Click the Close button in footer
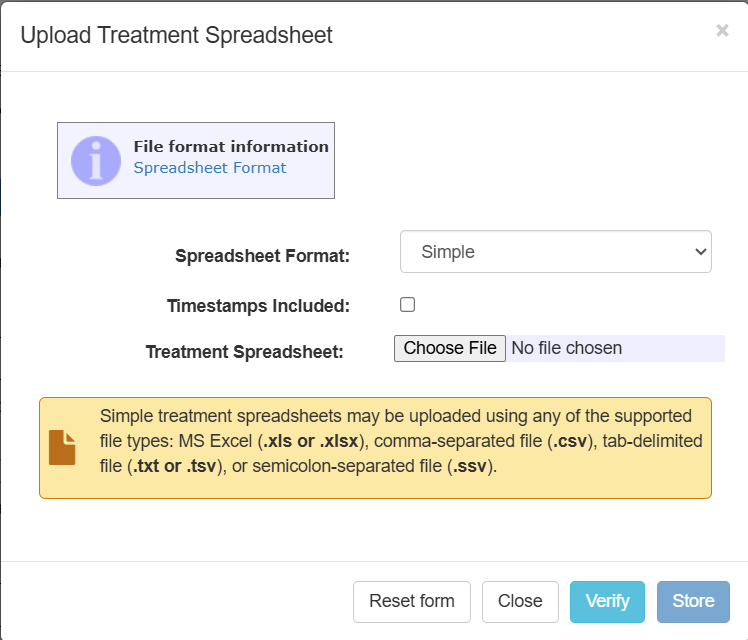The height and width of the screenshot is (640, 748). coord(520,601)
